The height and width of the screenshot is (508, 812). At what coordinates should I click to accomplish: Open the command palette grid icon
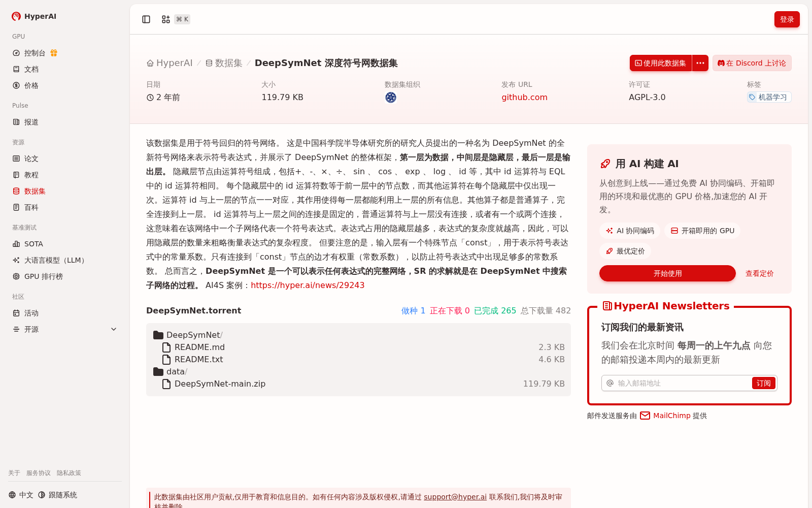[166, 19]
